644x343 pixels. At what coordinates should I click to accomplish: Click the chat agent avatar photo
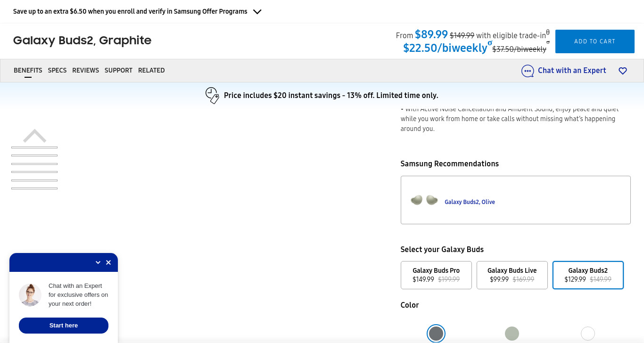pyautogui.click(x=30, y=295)
